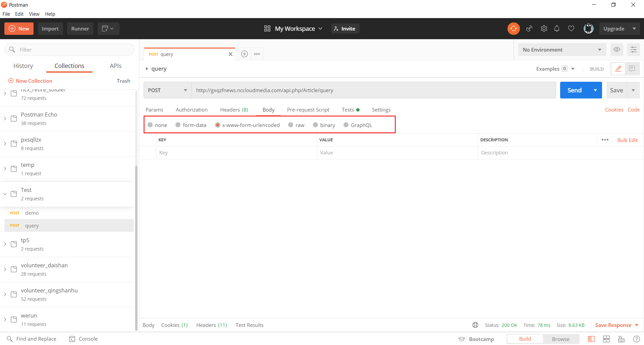Click the network globe icon

pos(475,325)
